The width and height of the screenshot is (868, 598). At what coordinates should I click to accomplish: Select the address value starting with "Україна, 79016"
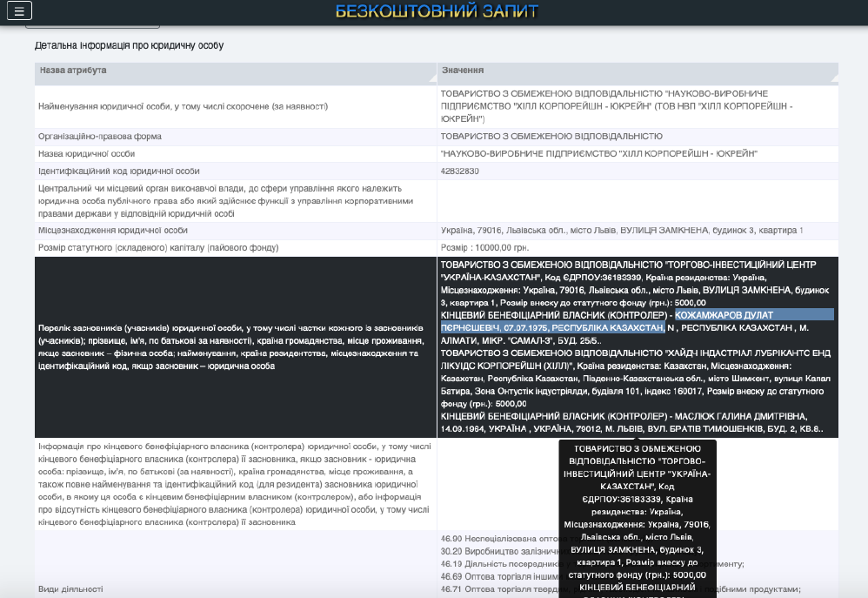pyautogui.click(x=622, y=231)
